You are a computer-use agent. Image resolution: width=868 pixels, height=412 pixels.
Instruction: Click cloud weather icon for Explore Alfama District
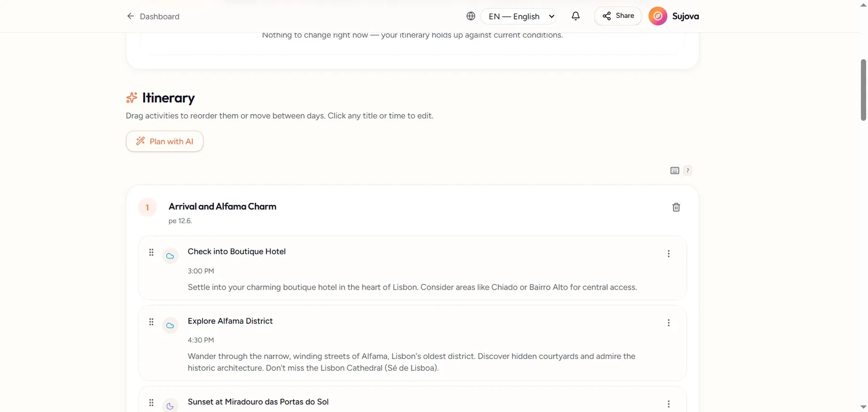pos(170,325)
